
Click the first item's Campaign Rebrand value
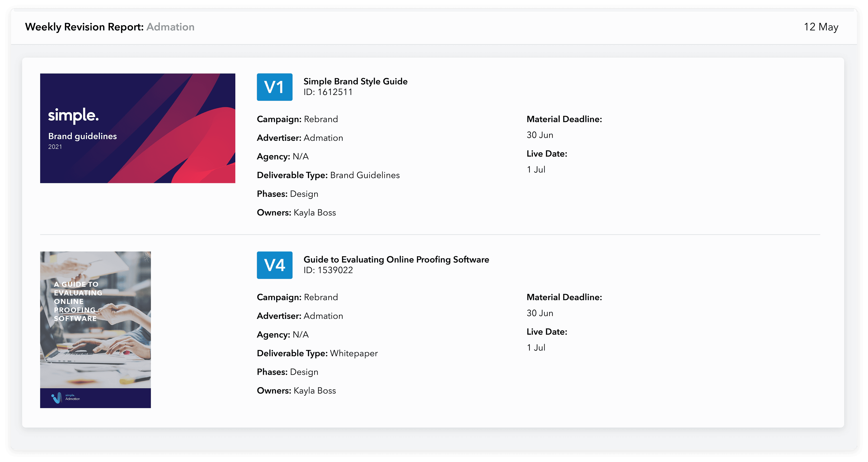click(x=321, y=119)
